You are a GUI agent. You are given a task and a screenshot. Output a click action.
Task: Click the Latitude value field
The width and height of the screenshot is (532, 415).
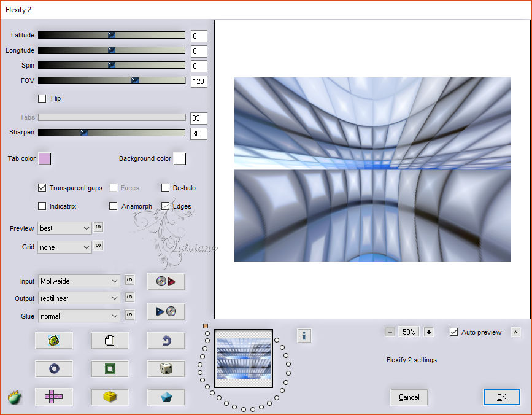coord(199,36)
